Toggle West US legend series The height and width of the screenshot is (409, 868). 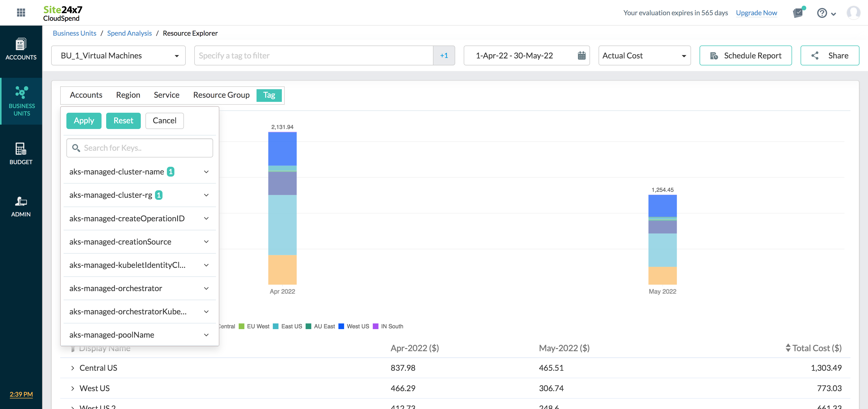[x=358, y=326]
